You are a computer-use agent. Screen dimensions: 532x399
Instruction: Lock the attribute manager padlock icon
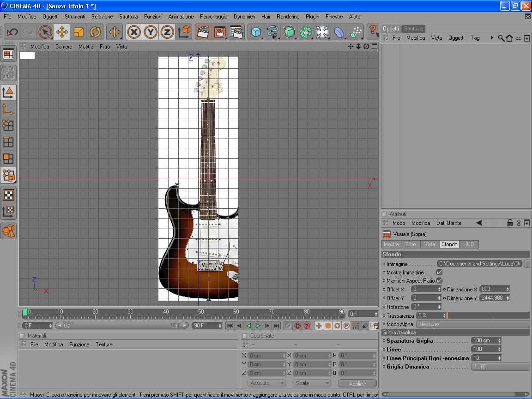pyautogui.click(x=510, y=223)
